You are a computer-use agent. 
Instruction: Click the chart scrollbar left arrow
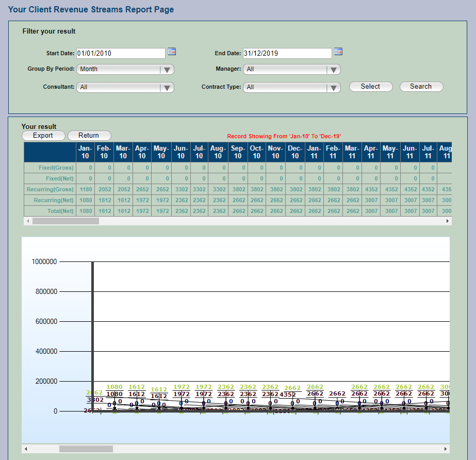[x=26, y=449]
